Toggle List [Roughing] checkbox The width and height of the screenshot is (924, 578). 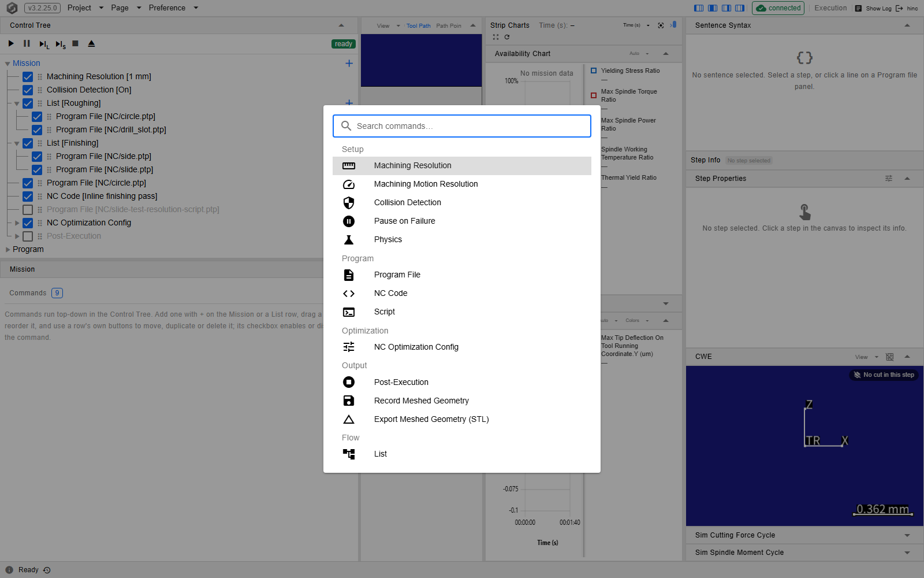click(28, 103)
